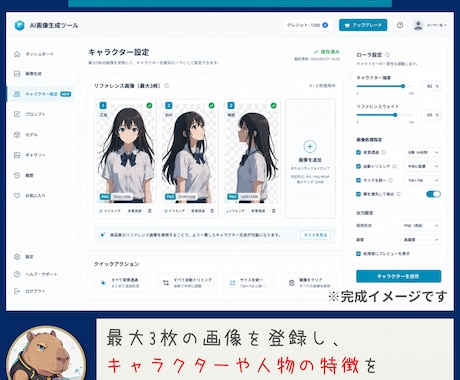Uncheck the 顔を優先して検出 checkbox

click(358, 194)
